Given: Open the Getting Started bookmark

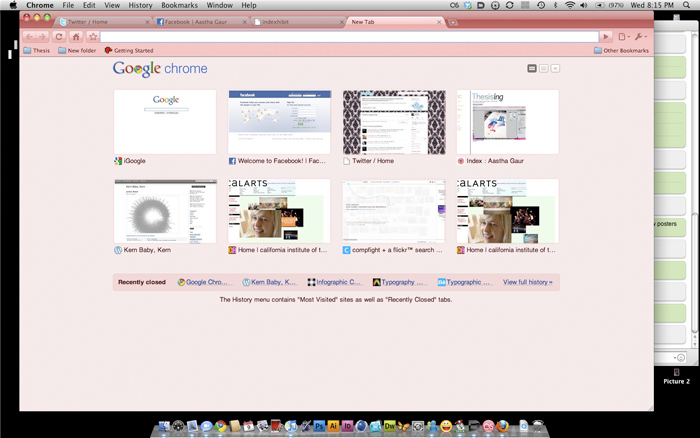Looking at the screenshot, I should [x=129, y=50].
